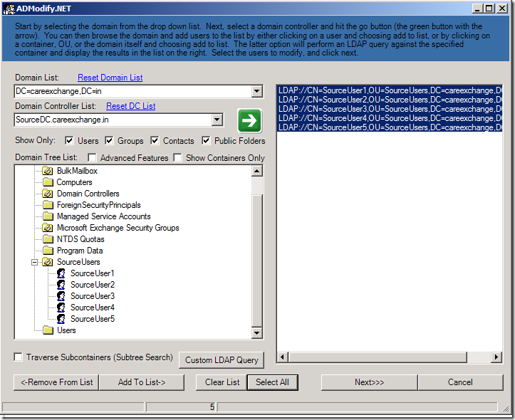
Task: Click the SourceUser1 user icon
Action: tap(61, 273)
